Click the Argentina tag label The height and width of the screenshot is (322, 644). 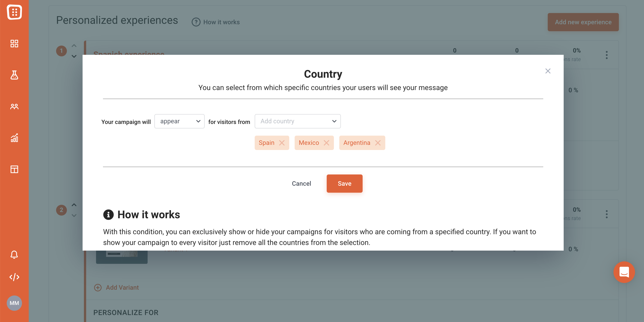pos(357,143)
